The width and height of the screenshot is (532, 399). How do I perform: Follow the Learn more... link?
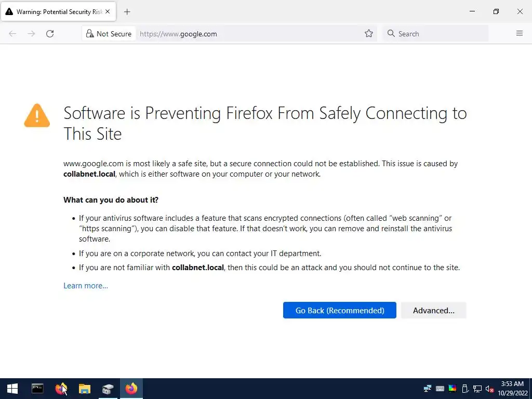(86, 285)
